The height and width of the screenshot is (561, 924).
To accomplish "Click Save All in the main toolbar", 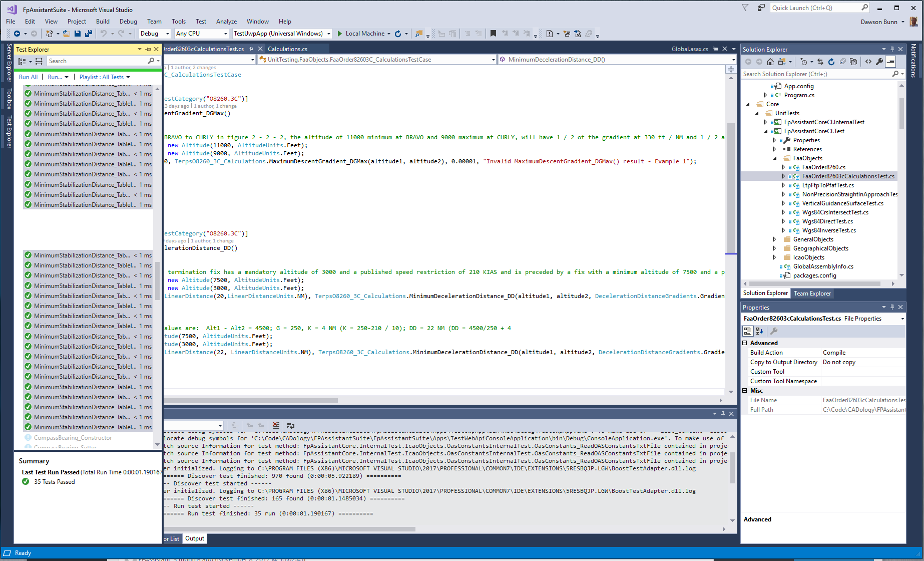I will click(89, 34).
